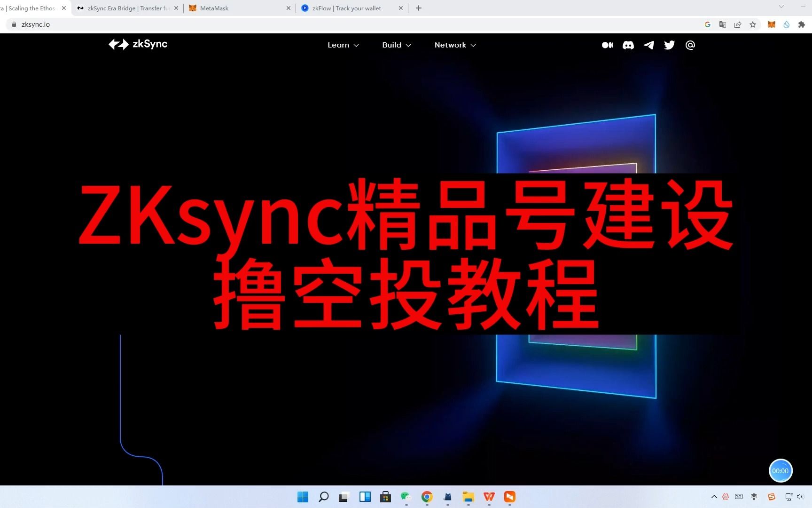Screen dimensions: 812x508
Task: Open the zkSync logo home link
Action: pos(138,44)
